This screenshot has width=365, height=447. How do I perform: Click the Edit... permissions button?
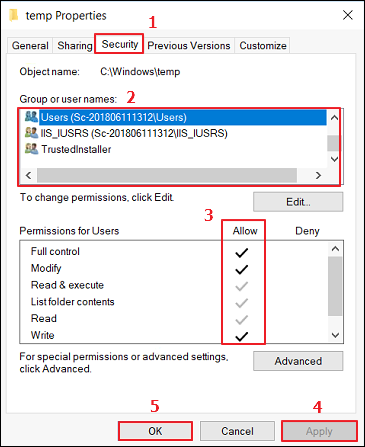(x=298, y=202)
